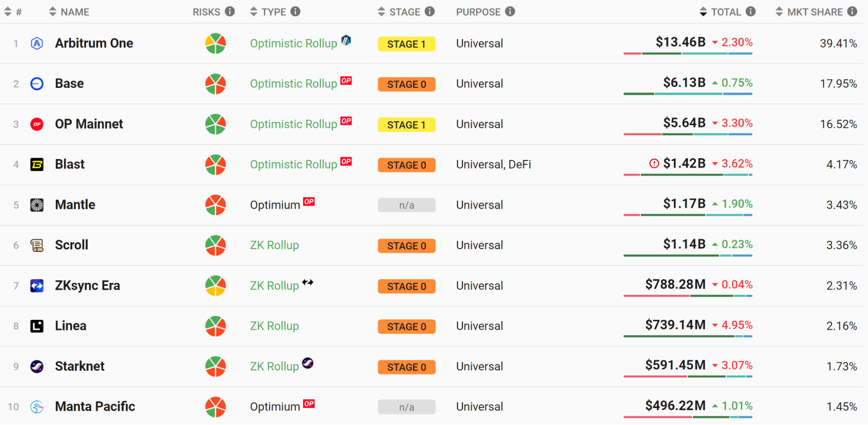Open the OP Mainnet project link

click(89, 124)
